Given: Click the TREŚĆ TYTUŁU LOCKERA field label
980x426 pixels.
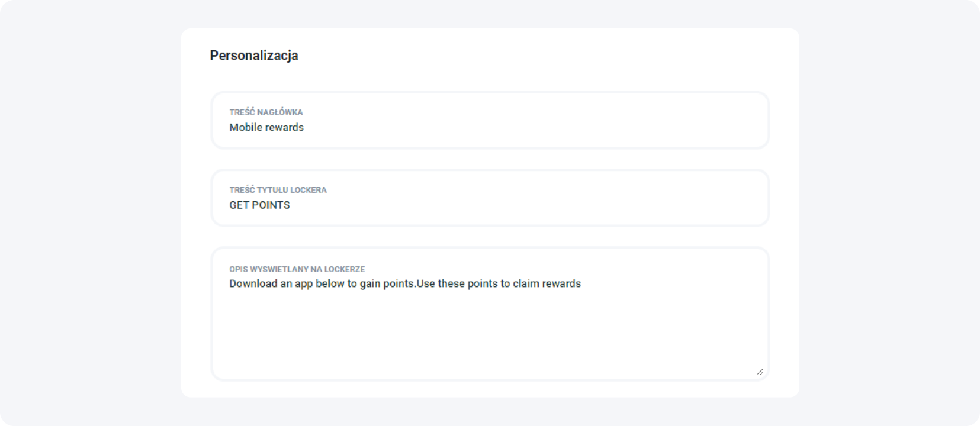Looking at the screenshot, I should tap(278, 190).
